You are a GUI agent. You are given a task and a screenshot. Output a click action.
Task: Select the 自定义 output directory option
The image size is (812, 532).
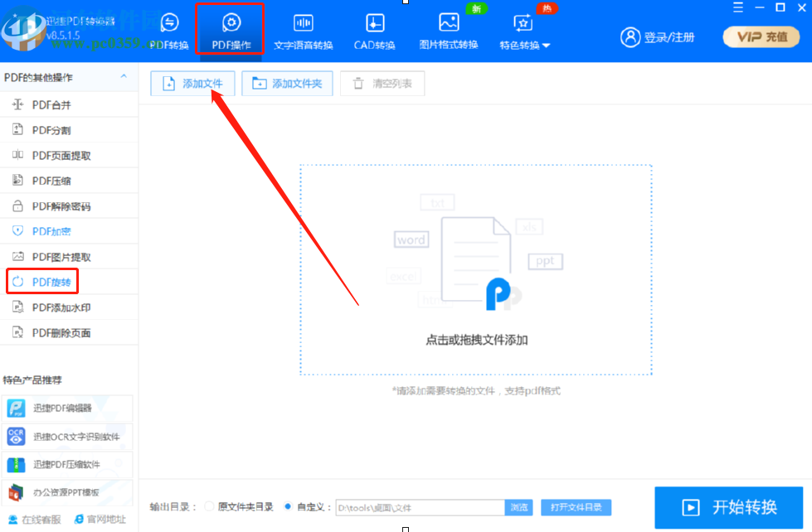287,507
